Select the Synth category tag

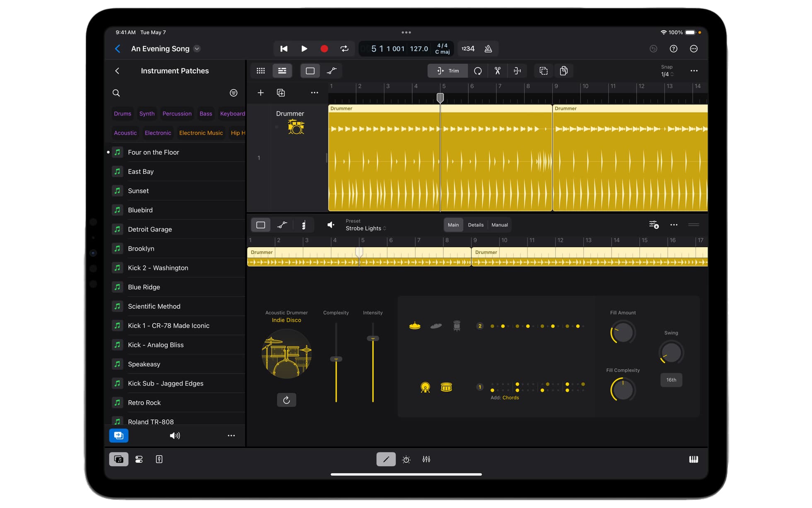[x=147, y=113]
